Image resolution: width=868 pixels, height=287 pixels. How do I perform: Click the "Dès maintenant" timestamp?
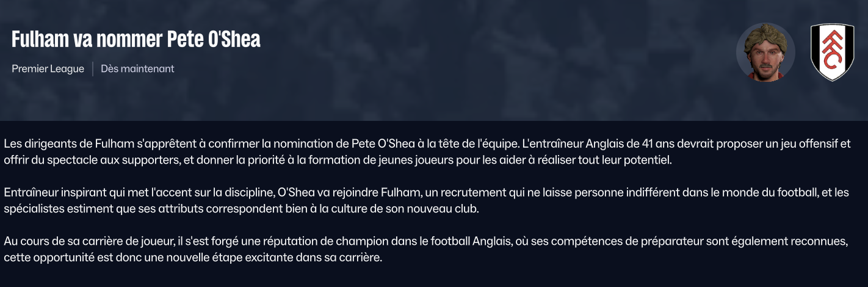coord(137,69)
